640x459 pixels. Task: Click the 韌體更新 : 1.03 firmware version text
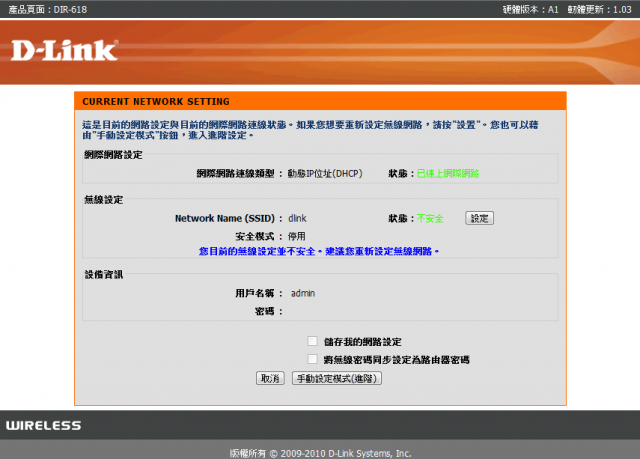point(600,9)
